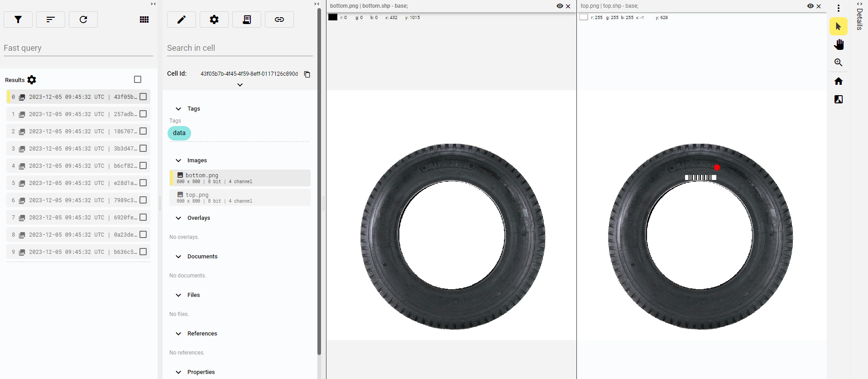The height and width of the screenshot is (379, 868).
Task: Refresh the results list
Action: [83, 19]
